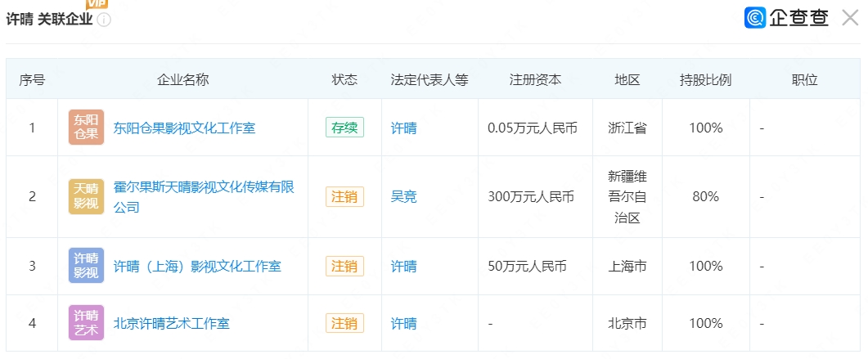
Task: Click the 80% shareholding cell
Action: 706,196
